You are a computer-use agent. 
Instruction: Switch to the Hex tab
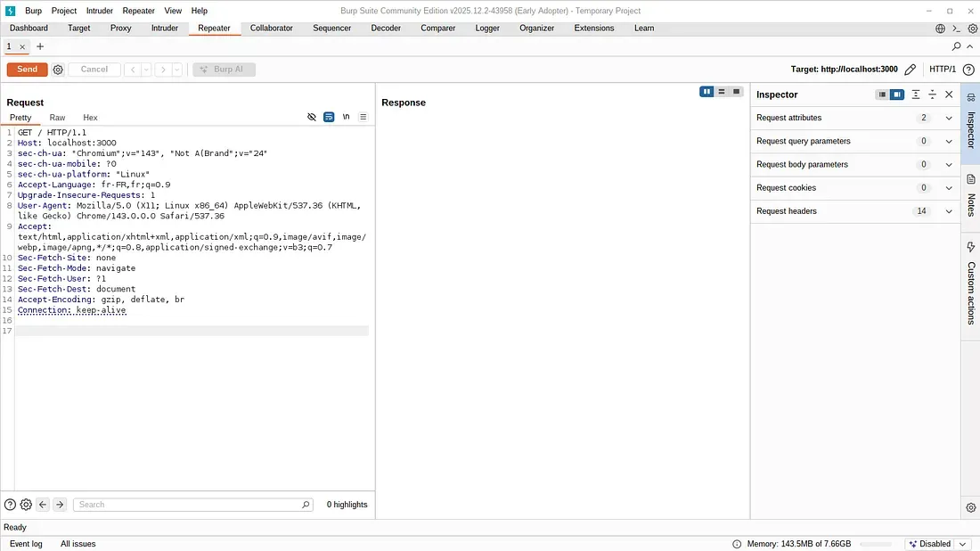tap(90, 117)
